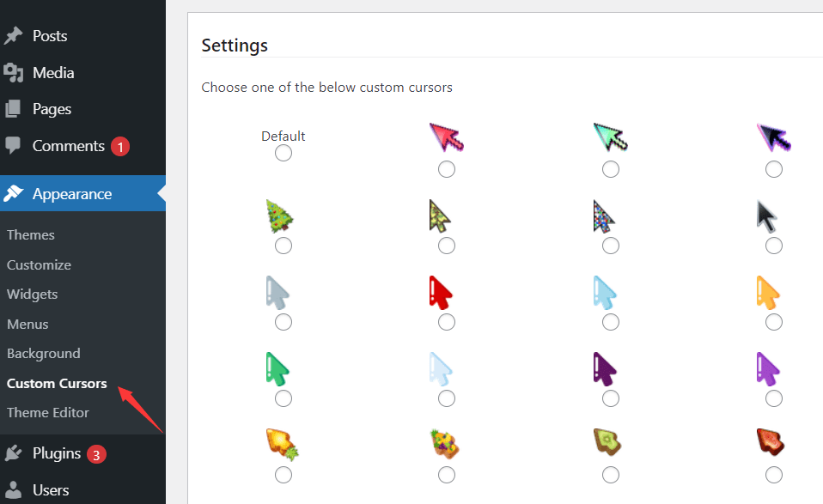823x504 pixels.
Task: Click the Comments notification badge
Action: 120,146
